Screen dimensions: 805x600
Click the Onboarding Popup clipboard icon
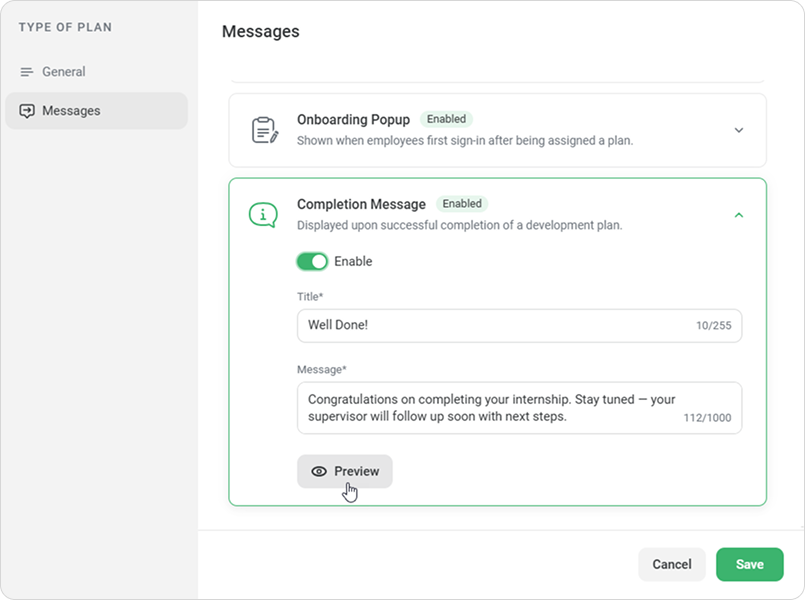265,130
